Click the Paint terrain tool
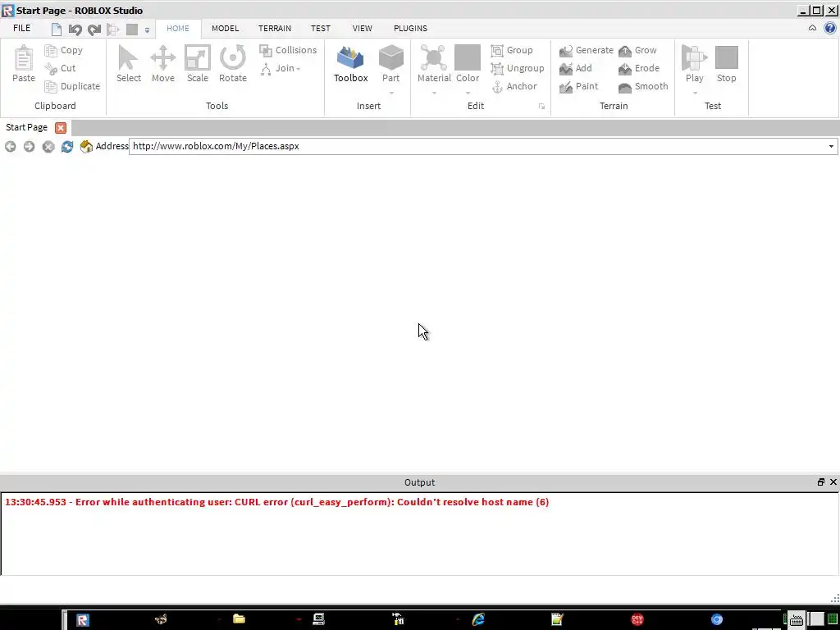 (578, 86)
